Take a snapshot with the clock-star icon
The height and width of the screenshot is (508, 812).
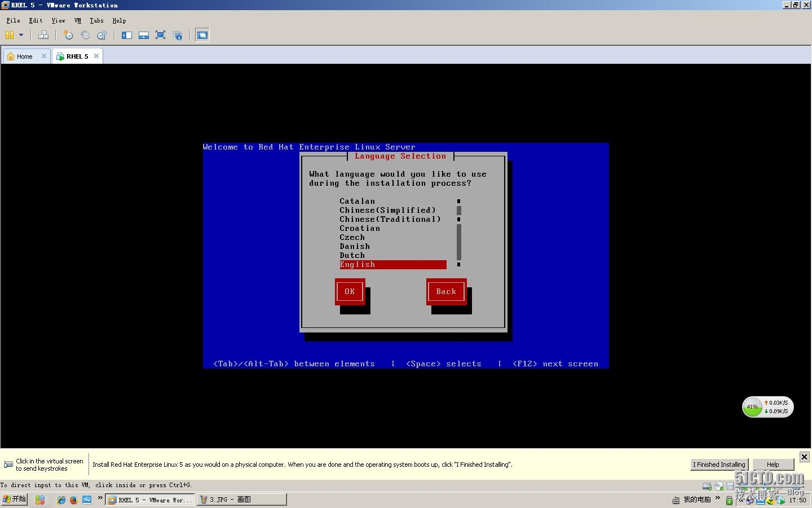tap(68, 35)
